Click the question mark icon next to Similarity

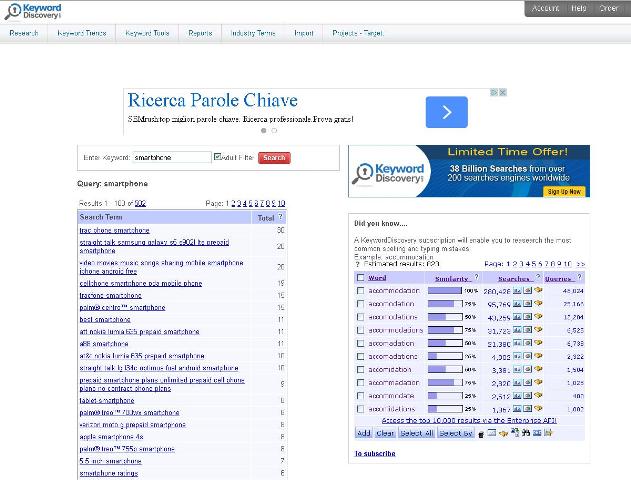pos(476,276)
